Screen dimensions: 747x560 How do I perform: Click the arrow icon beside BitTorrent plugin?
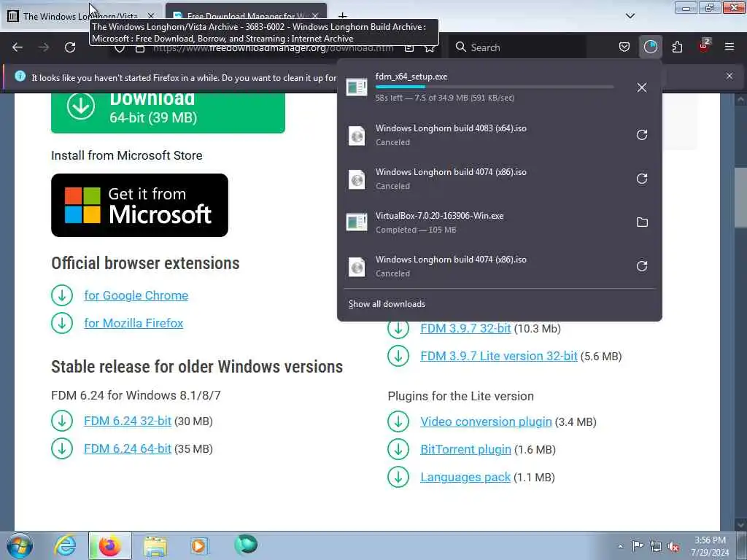(x=398, y=449)
